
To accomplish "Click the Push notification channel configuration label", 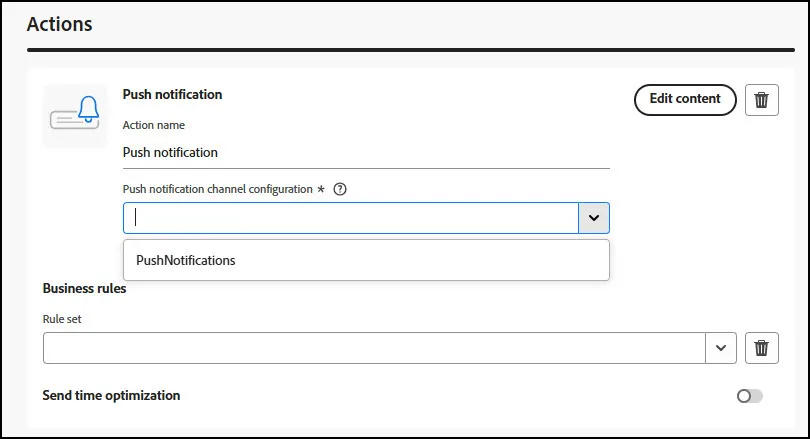I will (x=217, y=190).
